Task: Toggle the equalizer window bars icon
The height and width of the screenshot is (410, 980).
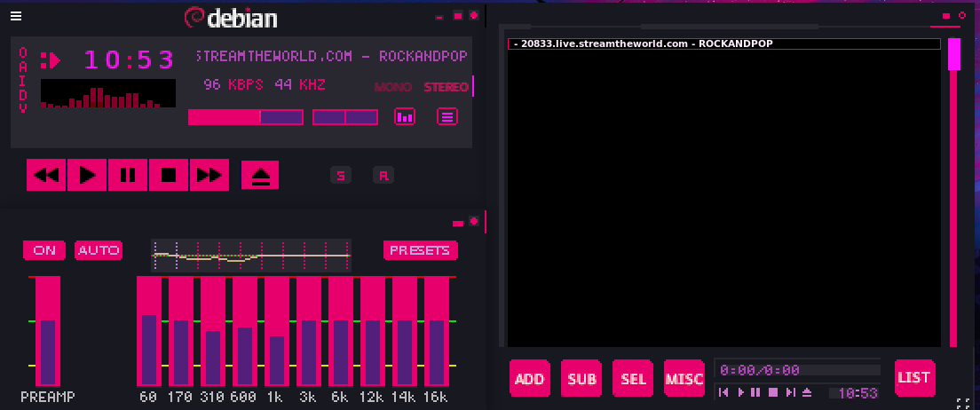Action: point(405,116)
